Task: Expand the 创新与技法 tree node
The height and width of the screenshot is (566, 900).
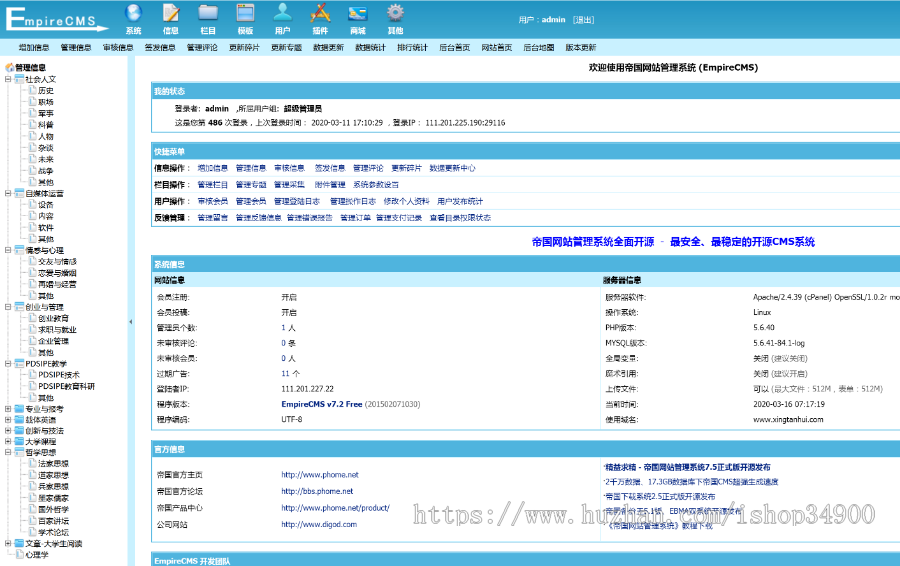Action: click(x=8, y=431)
